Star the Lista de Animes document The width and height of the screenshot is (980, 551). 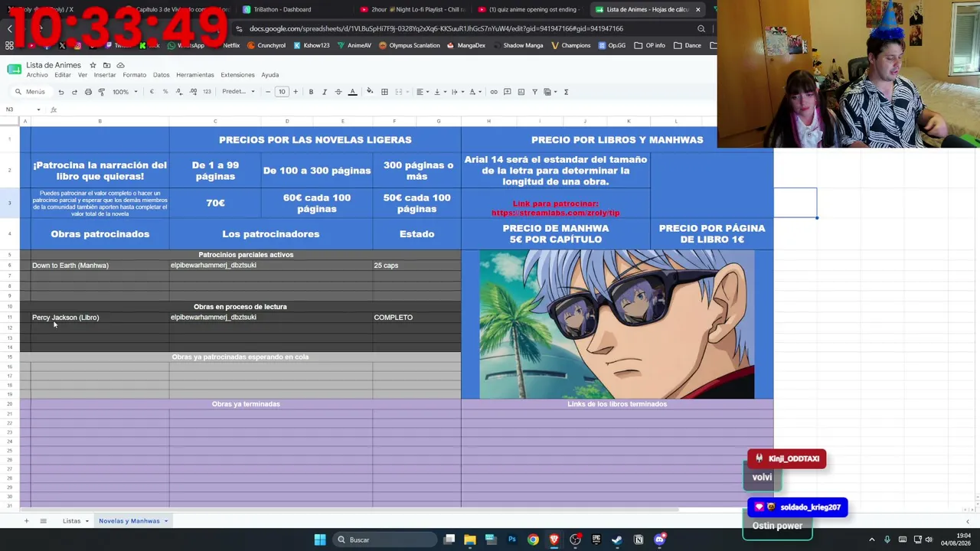pyautogui.click(x=93, y=65)
